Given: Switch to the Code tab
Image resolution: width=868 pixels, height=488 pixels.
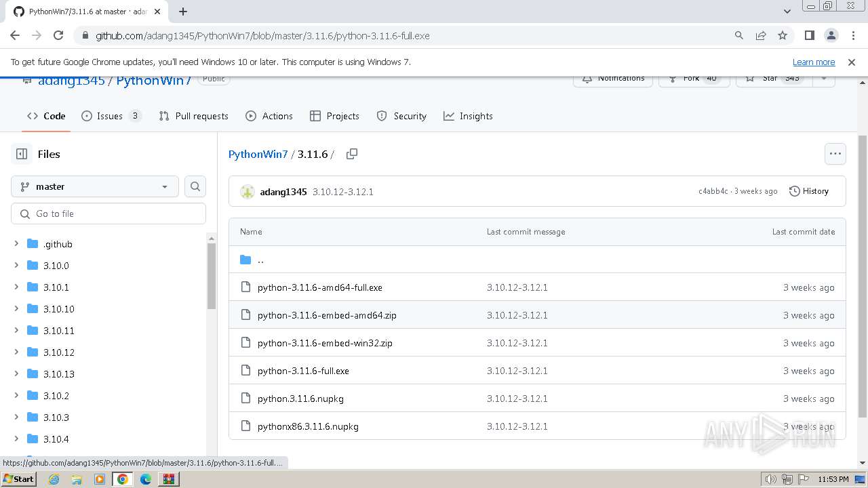Looking at the screenshot, I should click(46, 116).
